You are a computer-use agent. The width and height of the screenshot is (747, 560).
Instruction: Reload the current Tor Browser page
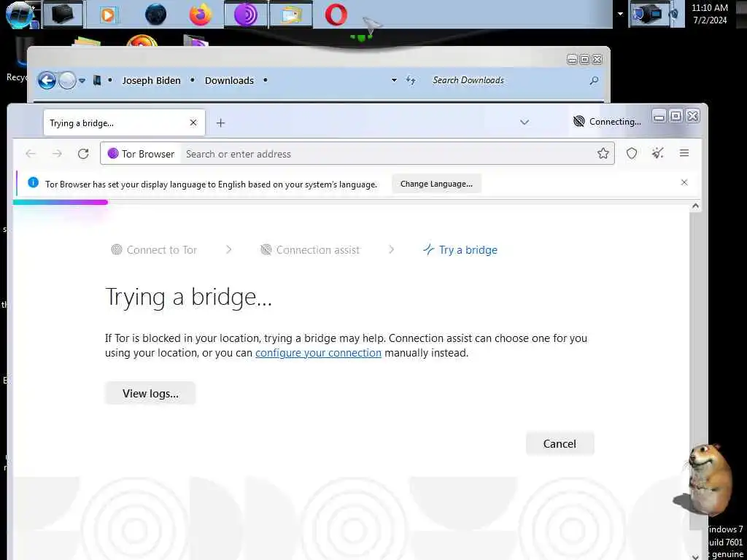coord(83,153)
